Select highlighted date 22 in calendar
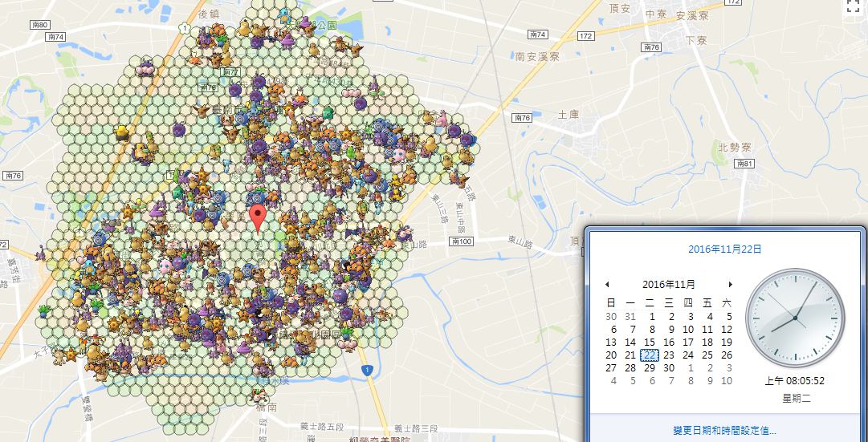This screenshot has width=868, height=442. pos(650,355)
